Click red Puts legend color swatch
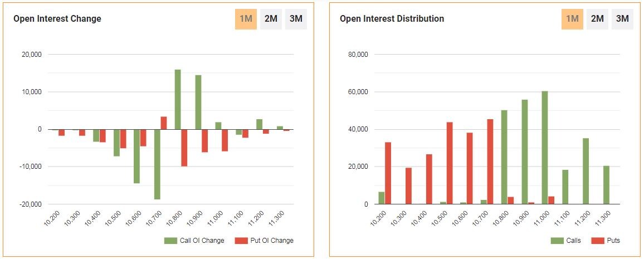This screenshot has height=259, width=644. click(x=597, y=241)
